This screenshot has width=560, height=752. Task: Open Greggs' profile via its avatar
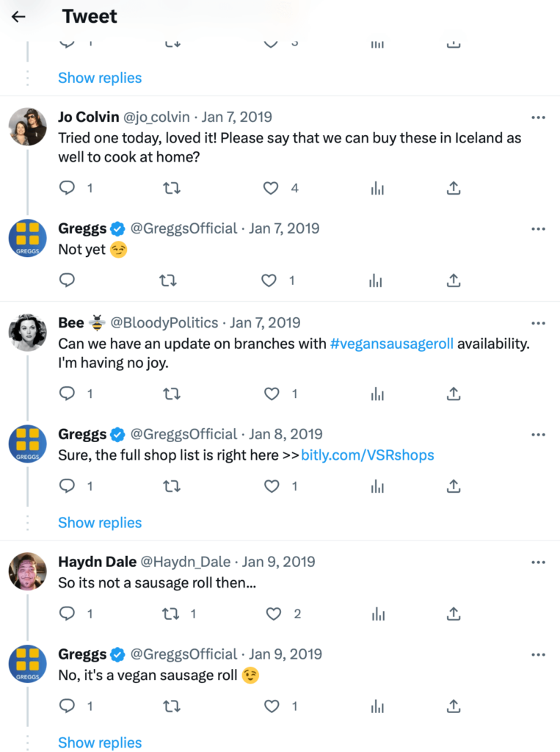pyautogui.click(x=27, y=239)
